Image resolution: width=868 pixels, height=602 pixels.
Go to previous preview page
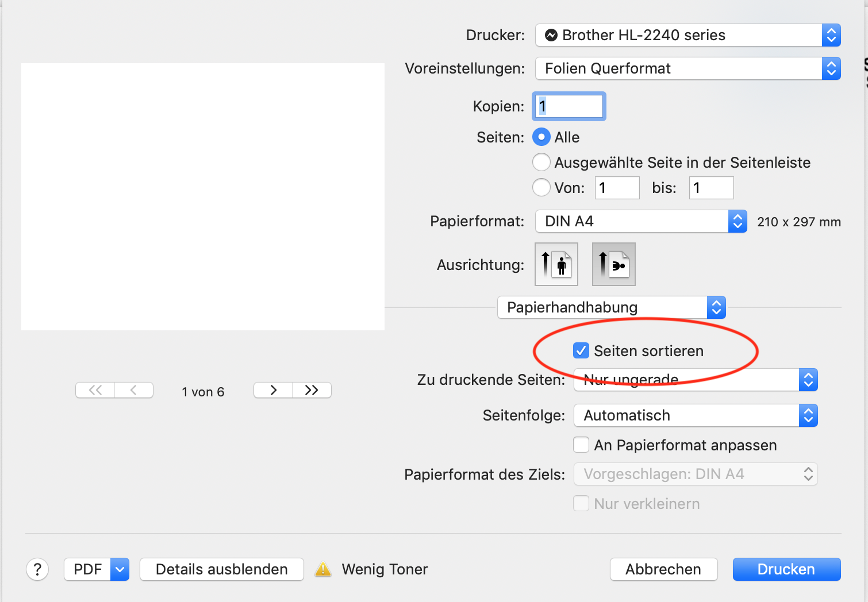[x=134, y=390]
